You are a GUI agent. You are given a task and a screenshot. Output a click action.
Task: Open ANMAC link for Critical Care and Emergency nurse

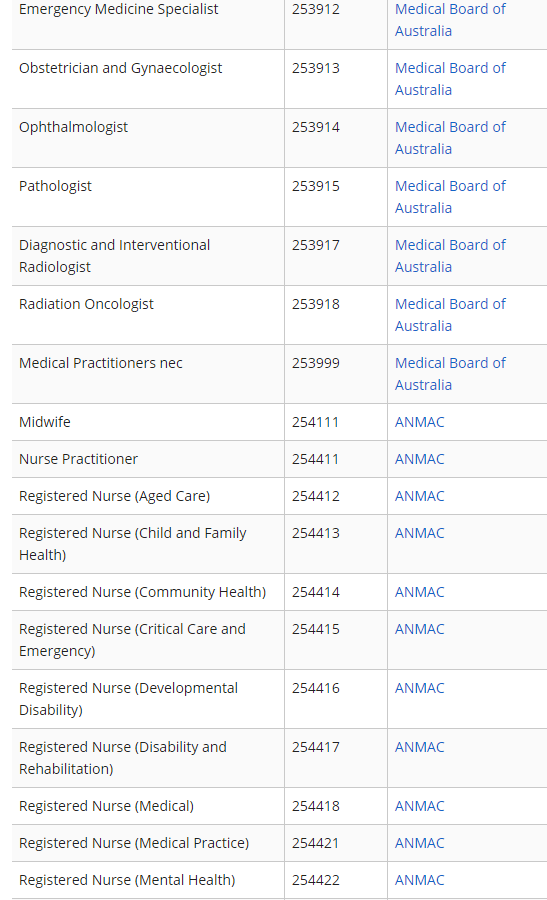[x=420, y=630]
